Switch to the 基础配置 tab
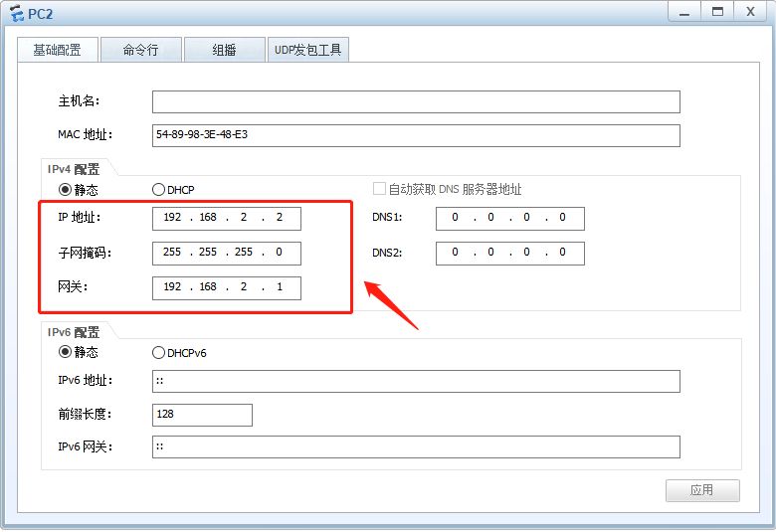Image resolution: width=776 pixels, height=532 pixels. pyautogui.click(x=57, y=50)
